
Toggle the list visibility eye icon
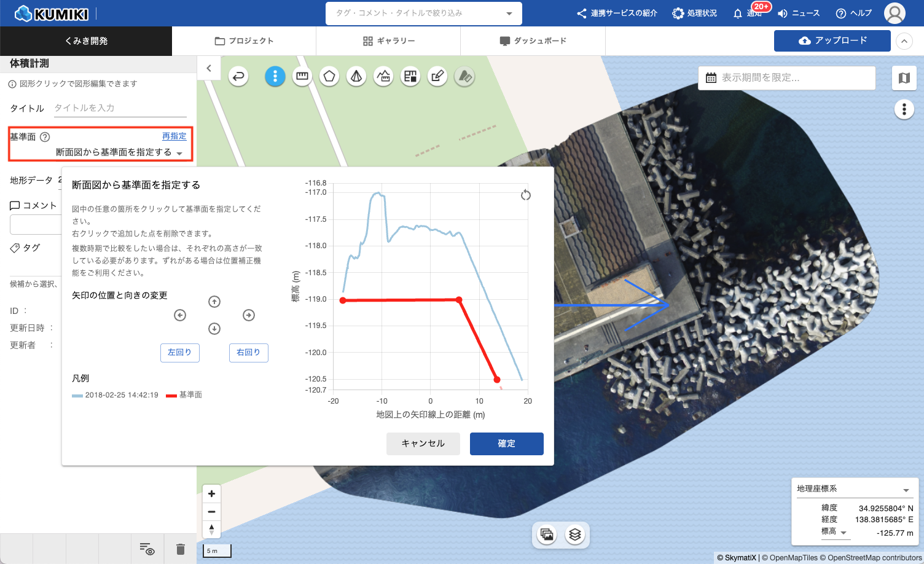pyautogui.click(x=147, y=549)
